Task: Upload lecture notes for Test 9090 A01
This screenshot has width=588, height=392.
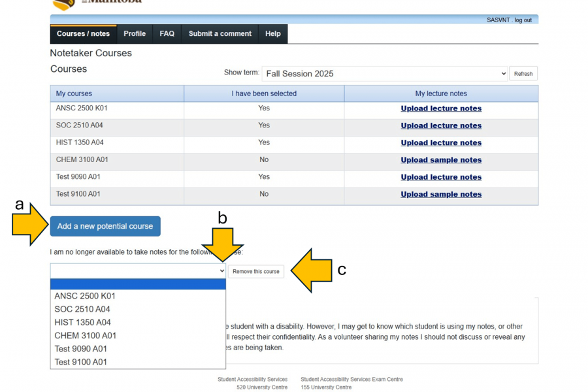Action: (441, 176)
